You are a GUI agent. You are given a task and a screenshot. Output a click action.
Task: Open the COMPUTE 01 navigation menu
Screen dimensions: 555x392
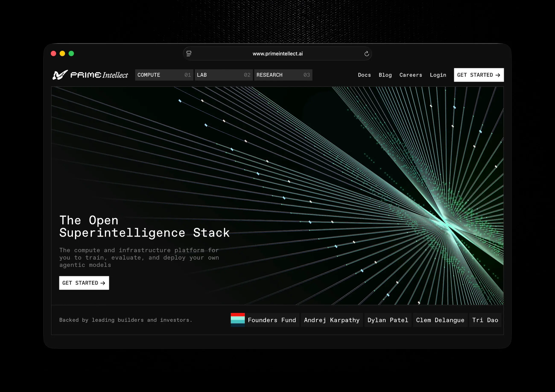164,75
